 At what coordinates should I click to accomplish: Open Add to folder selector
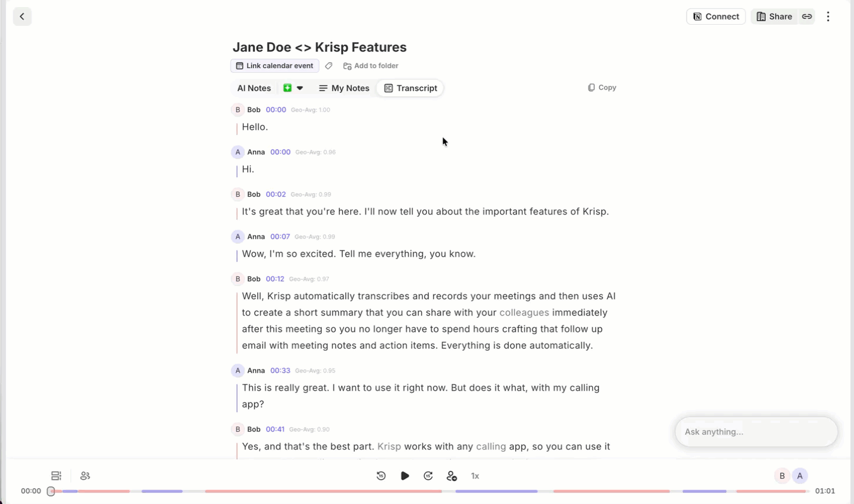point(371,66)
